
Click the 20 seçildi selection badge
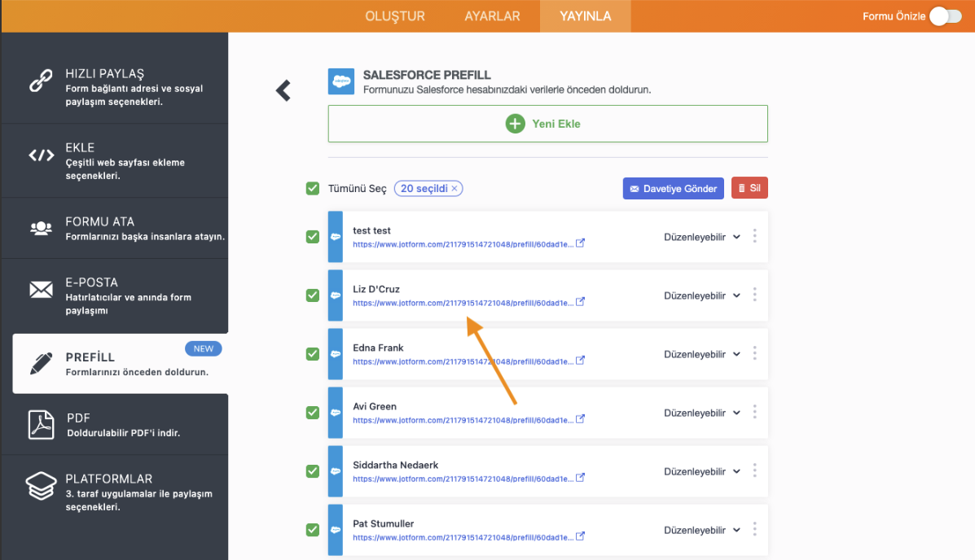(x=428, y=188)
